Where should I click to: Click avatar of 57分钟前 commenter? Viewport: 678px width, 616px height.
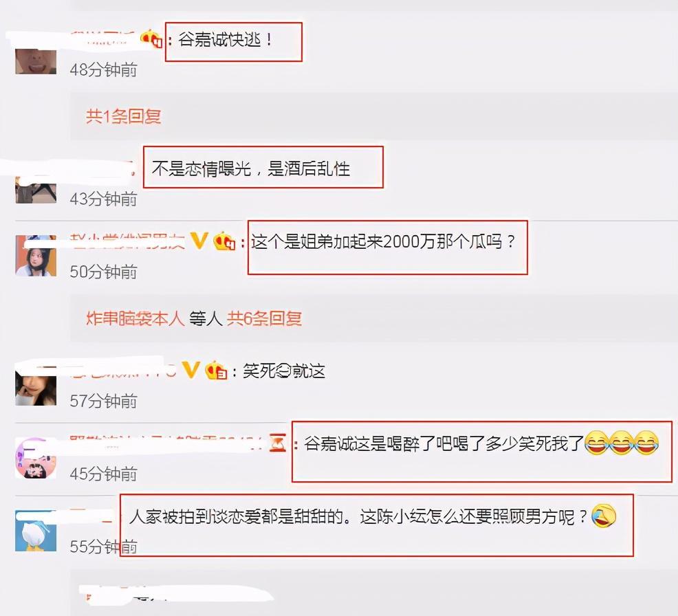(36, 386)
